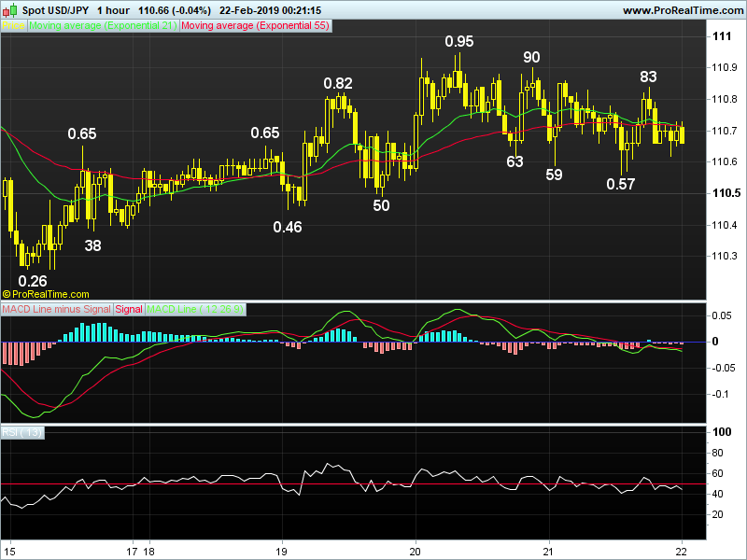Click date 20 on the time axis

click(x=416, y=549)
